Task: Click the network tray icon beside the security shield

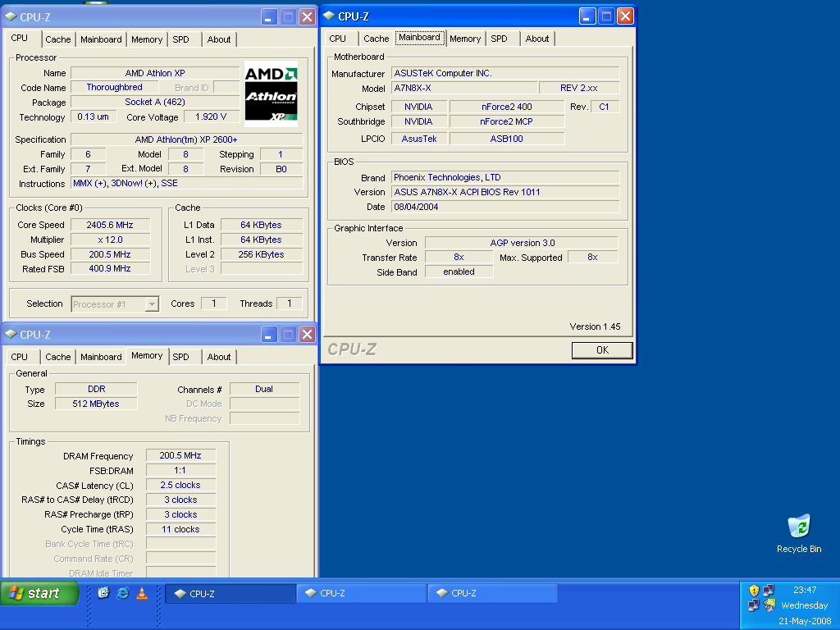Action: tap(769, 591)
